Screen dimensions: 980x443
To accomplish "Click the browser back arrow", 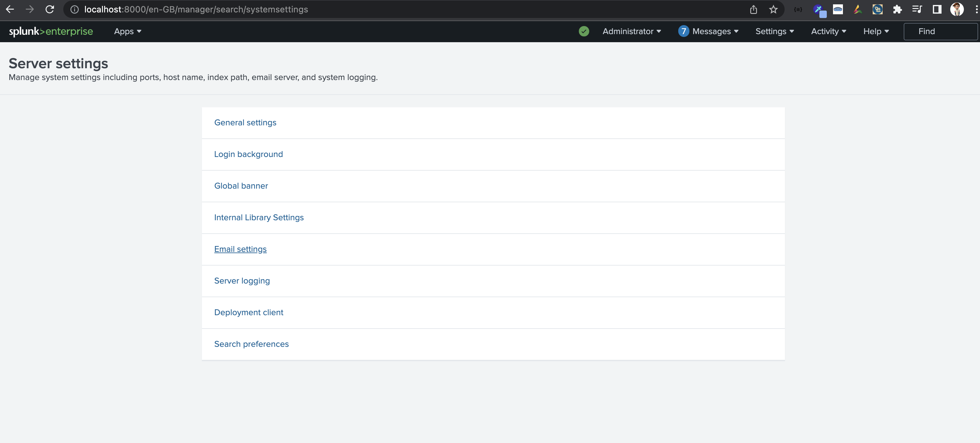I will tap(10, 9).
